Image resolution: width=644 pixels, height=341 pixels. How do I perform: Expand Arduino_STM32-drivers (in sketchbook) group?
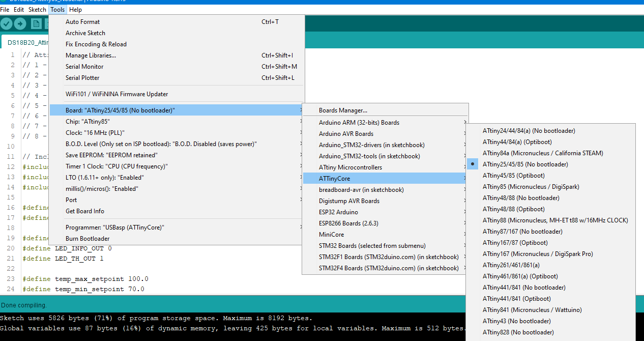coord(385,145)
